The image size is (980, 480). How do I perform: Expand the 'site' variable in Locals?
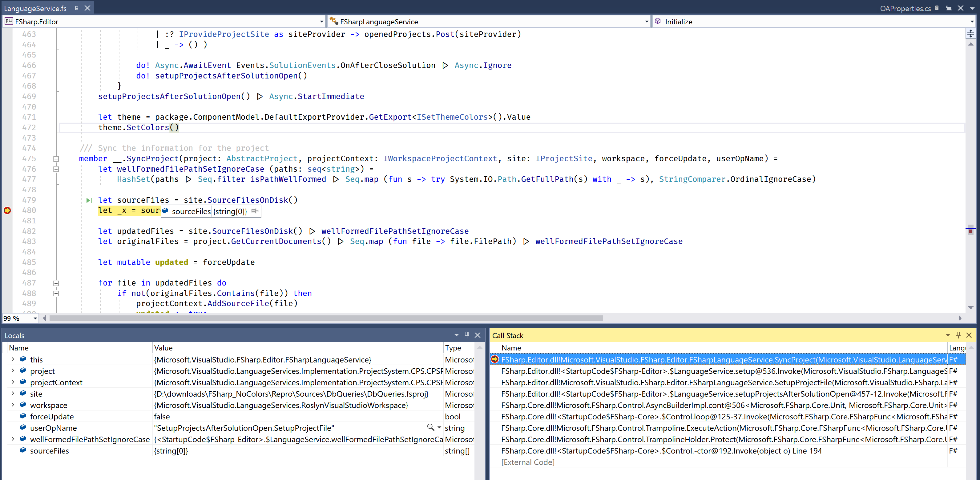13,393
